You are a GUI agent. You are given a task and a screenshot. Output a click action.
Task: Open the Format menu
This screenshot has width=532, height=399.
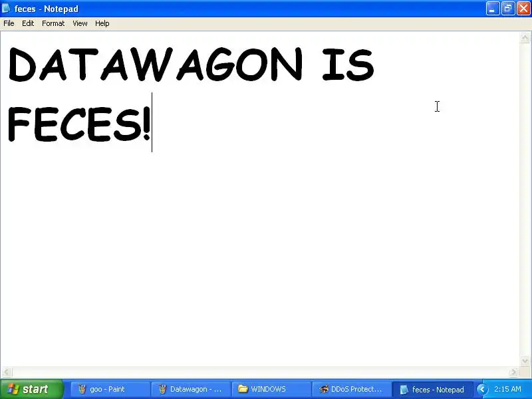pos(53,23)
